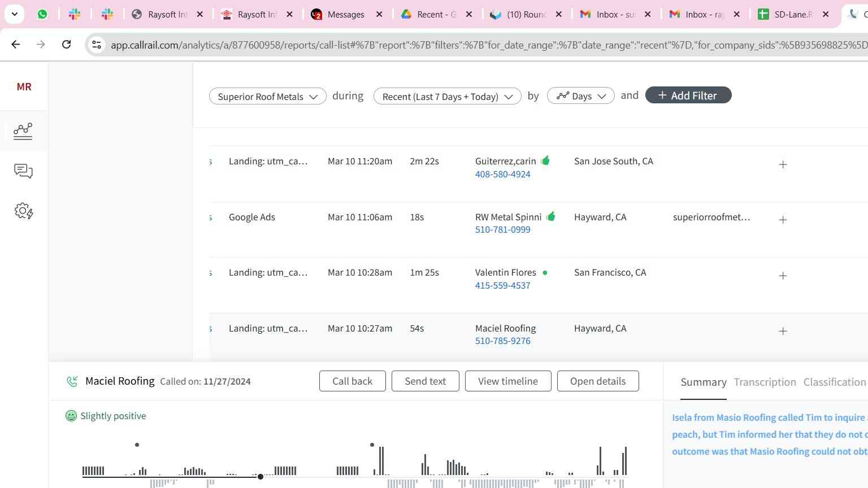This screenshot has height=488, width=868.
Task: Close the SD-Lane spreadsheet tab
Action: pos(826,14)
